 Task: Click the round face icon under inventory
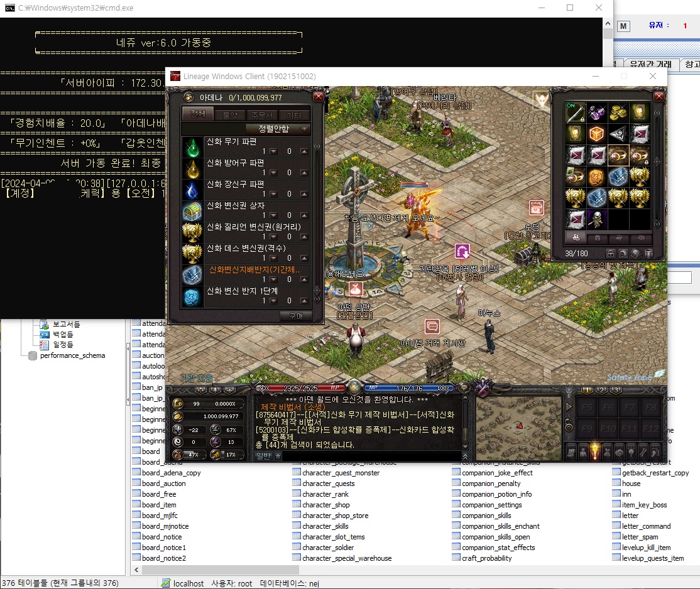coord(624,254)
